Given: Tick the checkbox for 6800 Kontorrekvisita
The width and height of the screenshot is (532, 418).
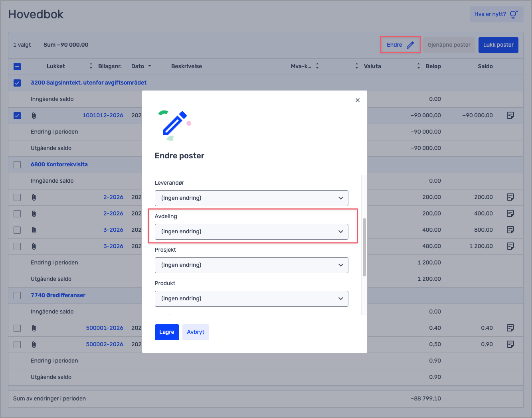Looking at the screenshot, I should coord(17,165).
